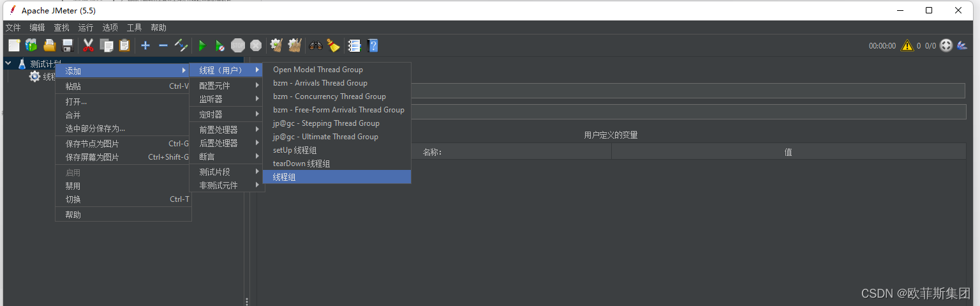Viewport: 980px width, 306px height.
Task: Click 打开... in the context menu
Action: pos(124,102)
